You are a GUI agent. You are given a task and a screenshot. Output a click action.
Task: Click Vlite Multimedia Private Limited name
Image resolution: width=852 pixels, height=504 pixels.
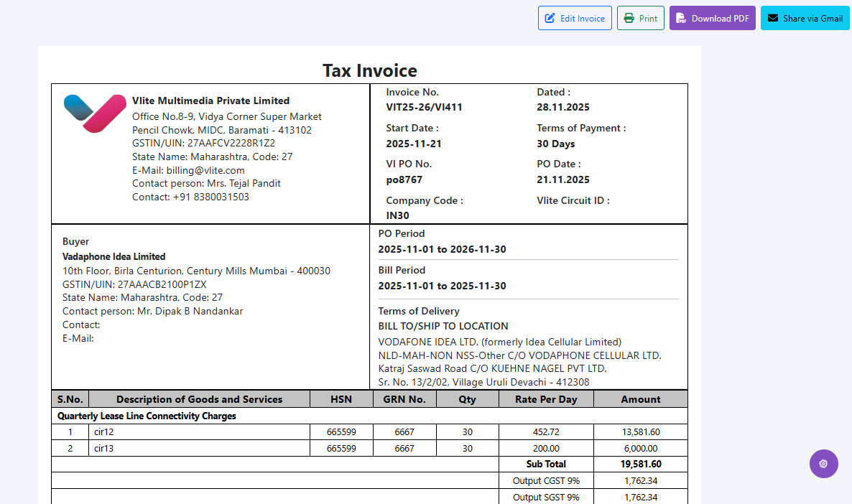pyautogui.click(x=210, y=101)
